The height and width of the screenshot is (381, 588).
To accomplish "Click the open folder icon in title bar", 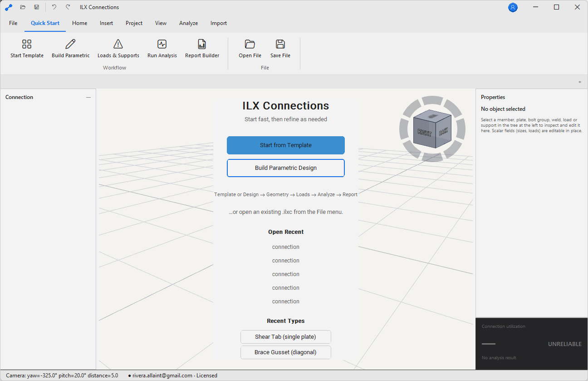I will (x=23, y=7).
